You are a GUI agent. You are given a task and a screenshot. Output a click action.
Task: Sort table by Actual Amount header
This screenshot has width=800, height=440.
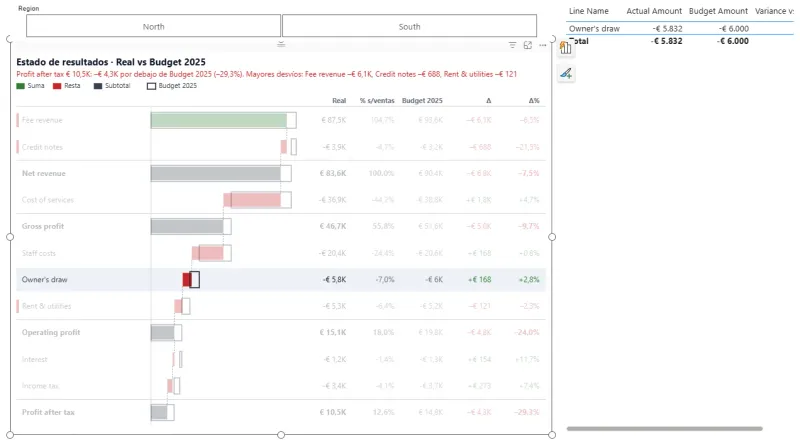654,11
